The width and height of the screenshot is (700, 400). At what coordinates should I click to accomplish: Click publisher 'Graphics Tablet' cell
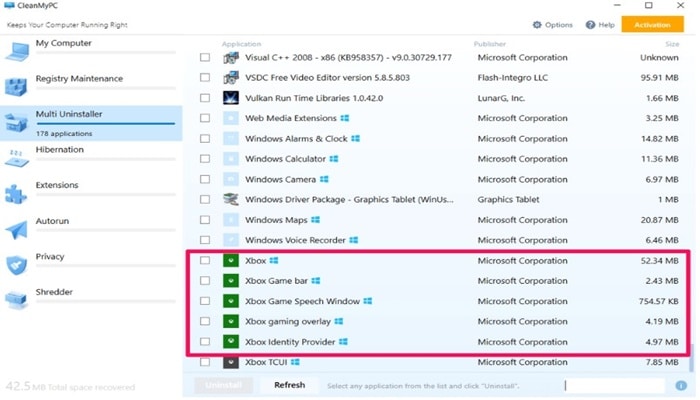(x=508, y=200)
